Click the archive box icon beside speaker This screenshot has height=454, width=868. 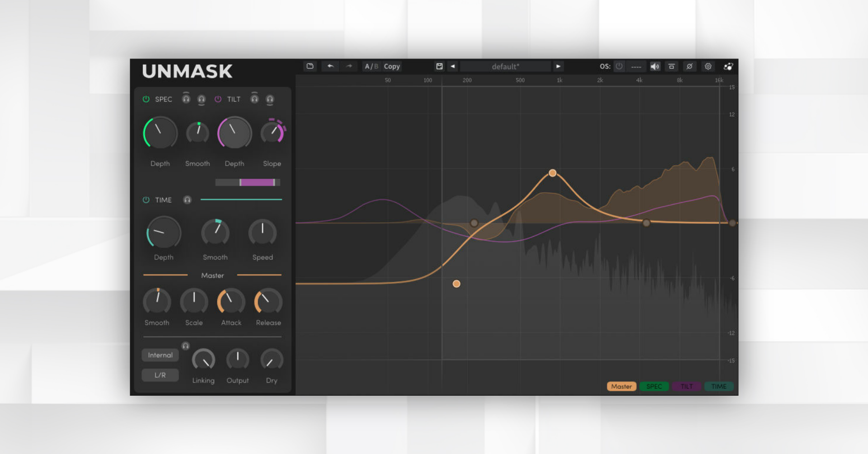(x=671, y=66)
